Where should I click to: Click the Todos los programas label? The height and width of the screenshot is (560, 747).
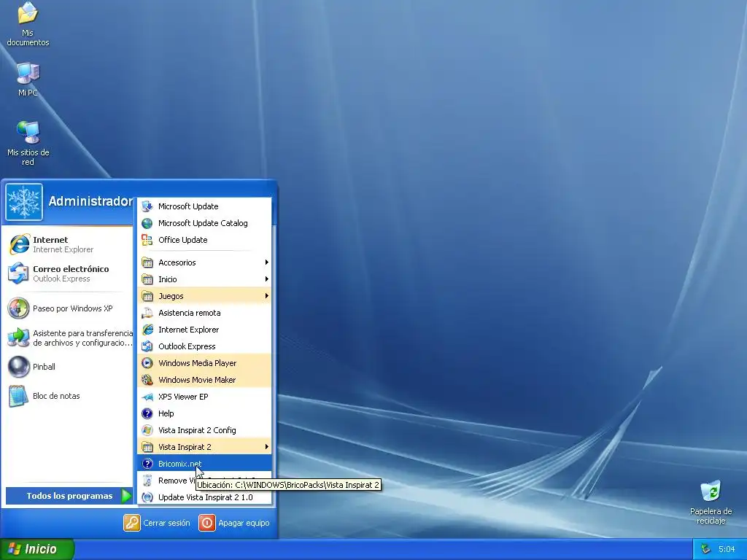pos(69,496)
